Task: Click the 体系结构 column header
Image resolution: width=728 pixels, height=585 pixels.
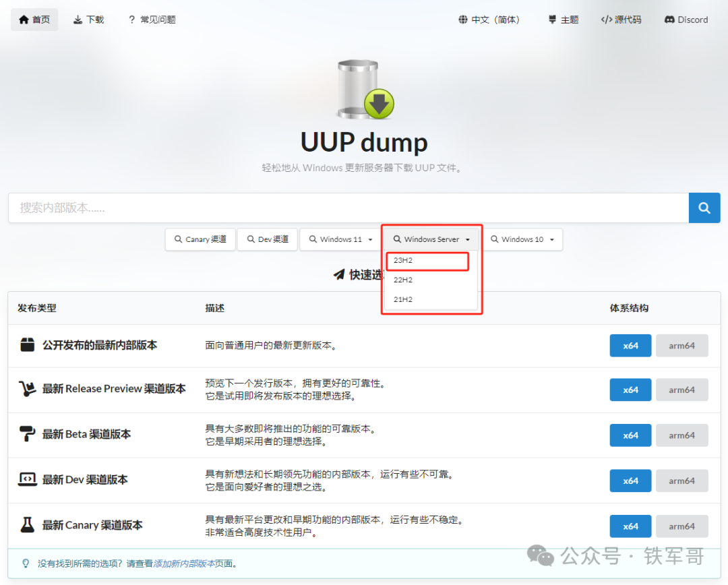Action: [629, 308]
